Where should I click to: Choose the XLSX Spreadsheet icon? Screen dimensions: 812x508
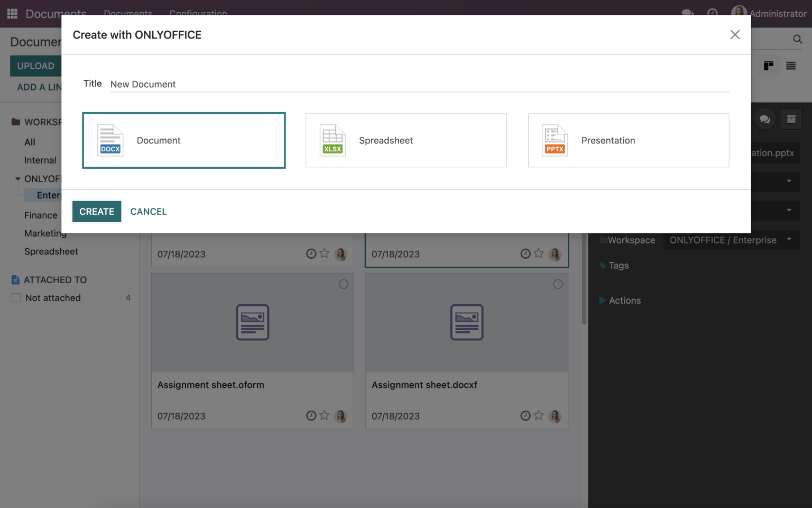pos(333,140)
